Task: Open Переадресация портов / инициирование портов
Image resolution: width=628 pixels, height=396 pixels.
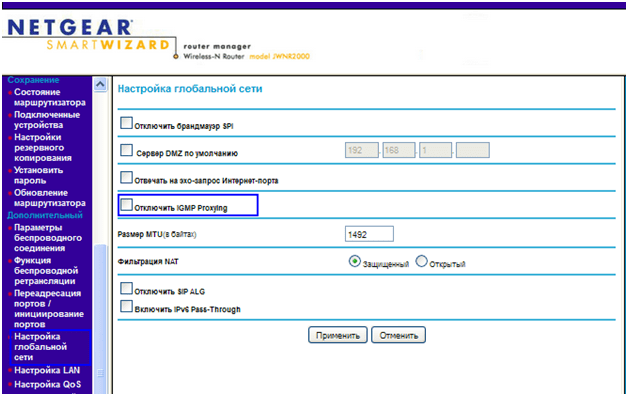Action: coord(49,309)
